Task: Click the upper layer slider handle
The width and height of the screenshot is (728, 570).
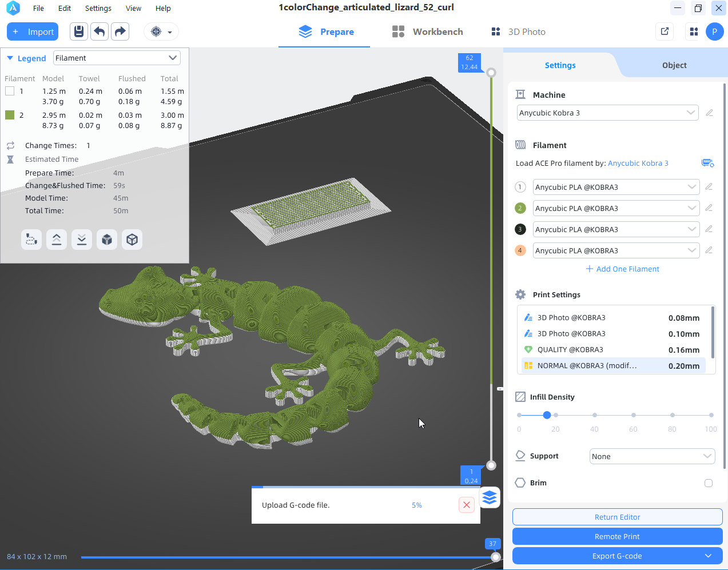Action: point(491,73)
